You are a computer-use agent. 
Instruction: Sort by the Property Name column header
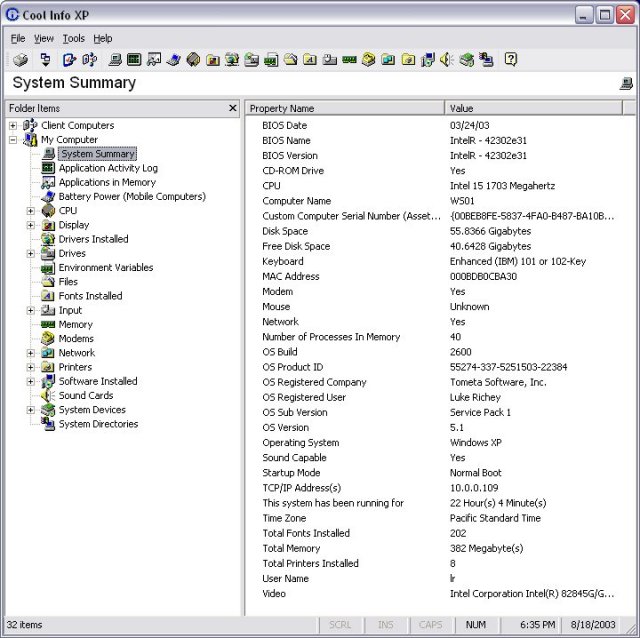344,108
